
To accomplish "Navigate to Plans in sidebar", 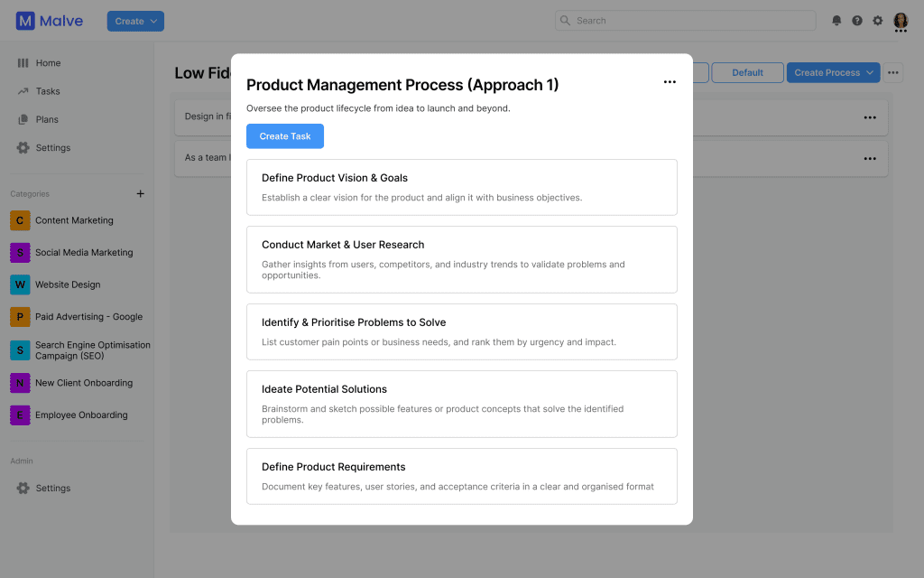I will pos(47,119).
